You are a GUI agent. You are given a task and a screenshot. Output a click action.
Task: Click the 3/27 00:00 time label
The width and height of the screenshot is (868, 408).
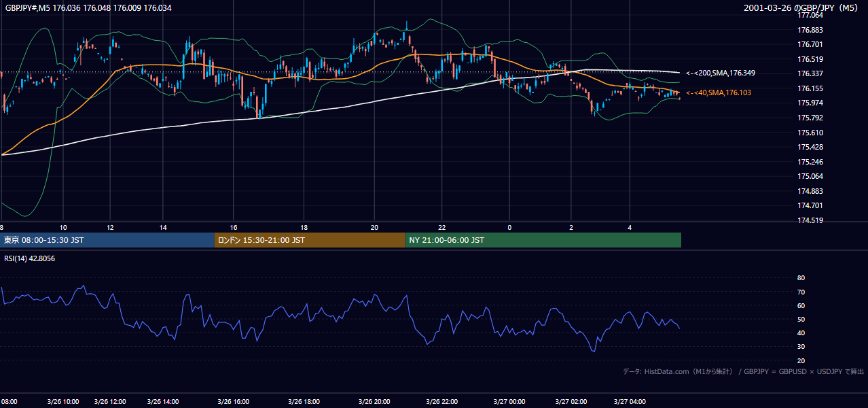pos(509,401)
